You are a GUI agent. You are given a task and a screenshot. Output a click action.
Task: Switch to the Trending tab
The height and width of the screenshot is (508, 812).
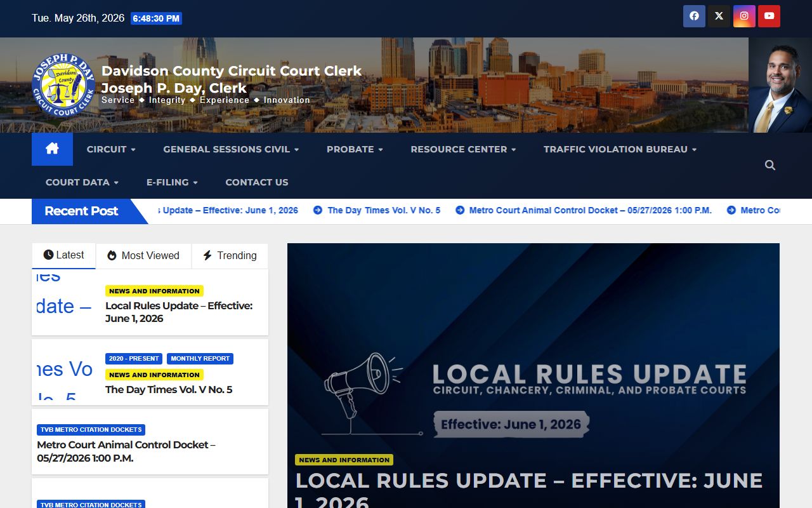230,255
